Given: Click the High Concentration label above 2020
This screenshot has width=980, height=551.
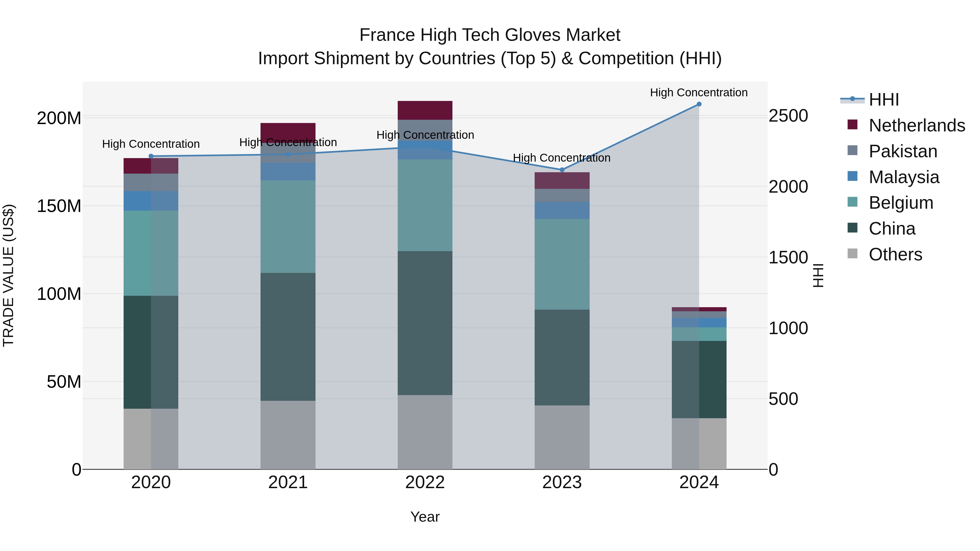Looking at the screenshot, I should (151, 144).
